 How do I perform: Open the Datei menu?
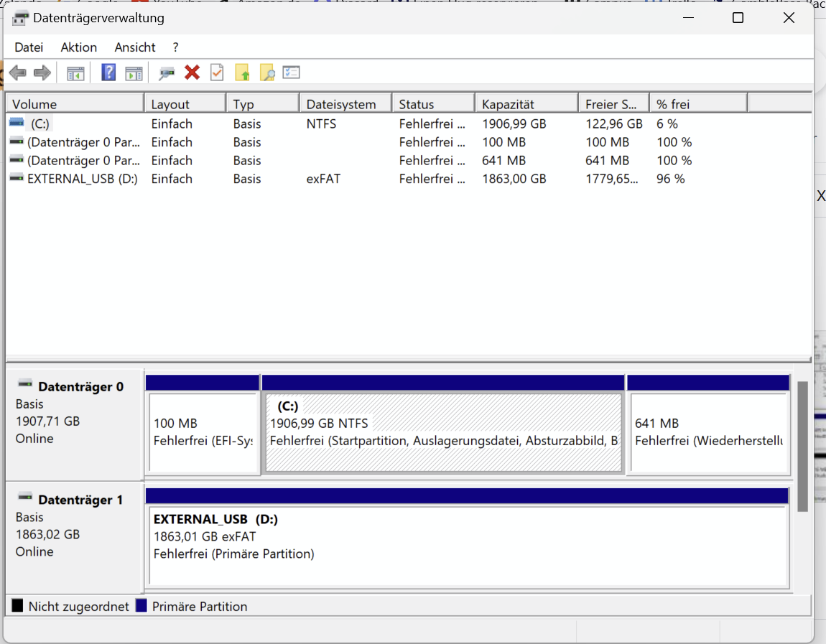[x=29, y=47]
